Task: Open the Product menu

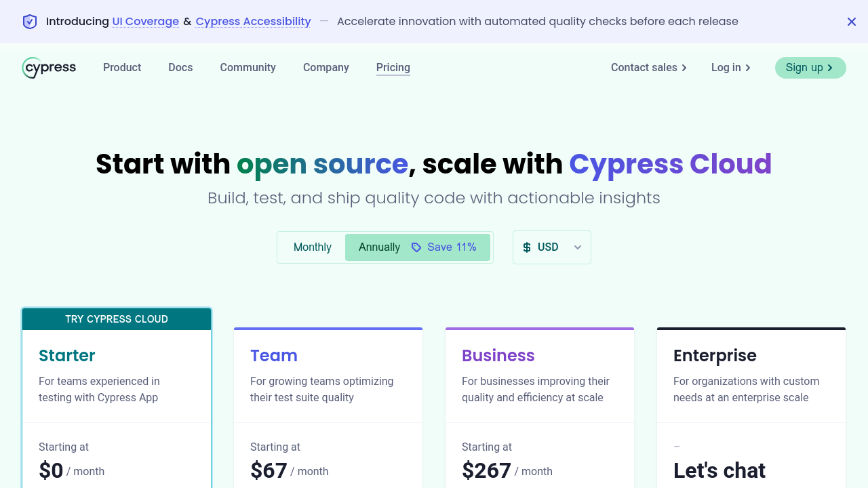Action: [x=122, y=68]
